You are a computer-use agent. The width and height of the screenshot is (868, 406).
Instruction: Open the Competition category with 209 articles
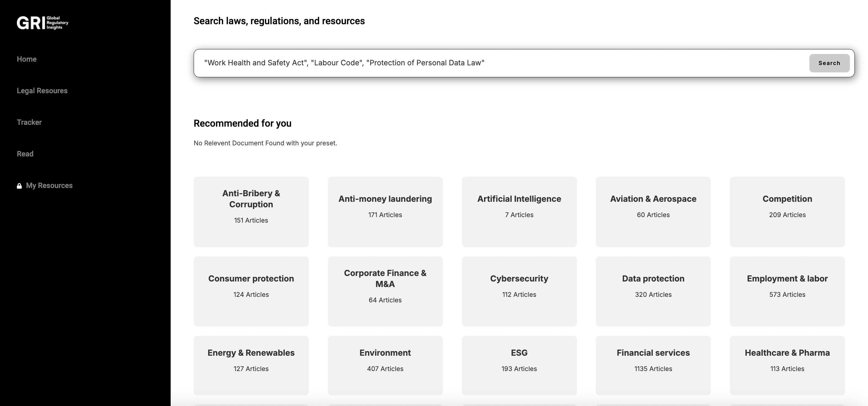787,212
